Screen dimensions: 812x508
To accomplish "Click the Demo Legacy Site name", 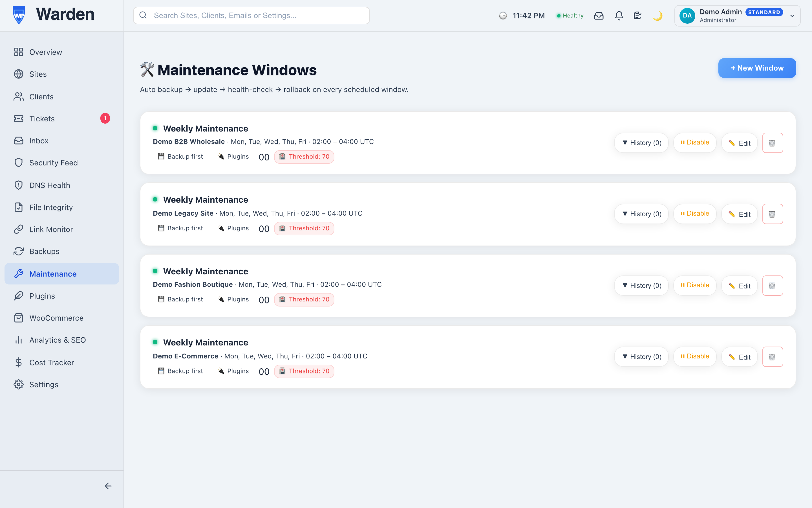I will point(183,213).
